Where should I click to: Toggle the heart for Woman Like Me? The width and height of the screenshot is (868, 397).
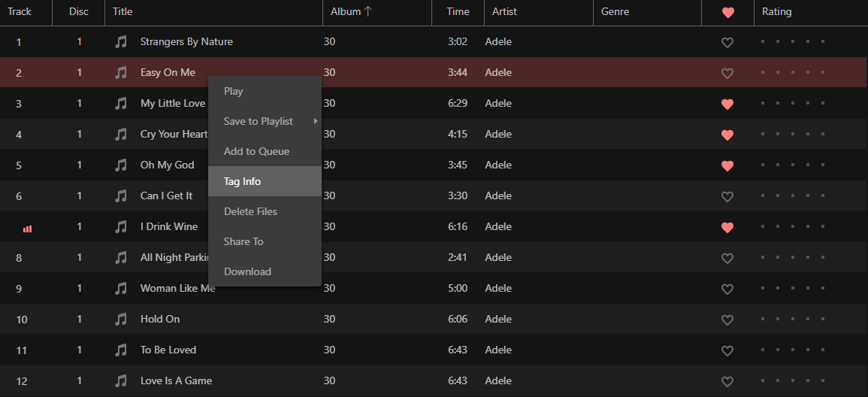727,289
